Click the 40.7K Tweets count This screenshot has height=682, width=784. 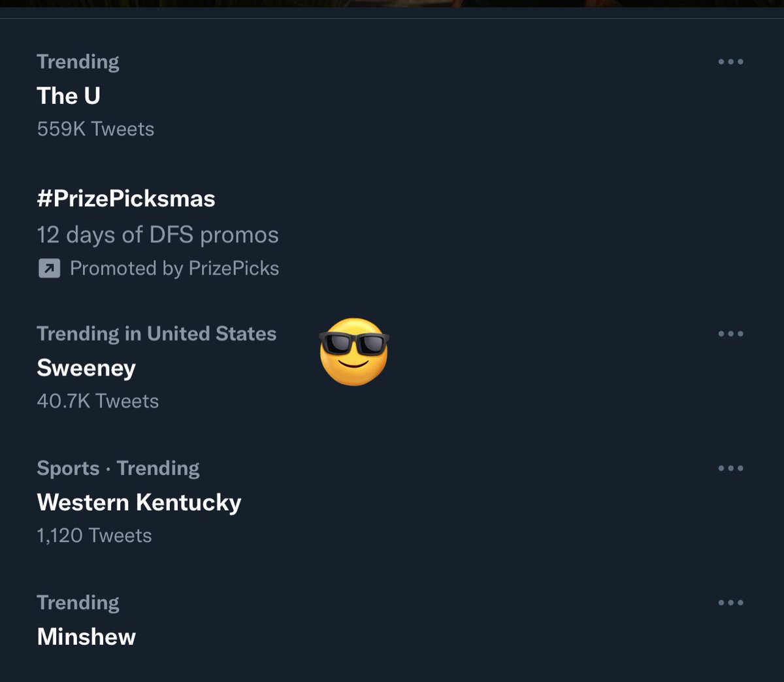98,401
